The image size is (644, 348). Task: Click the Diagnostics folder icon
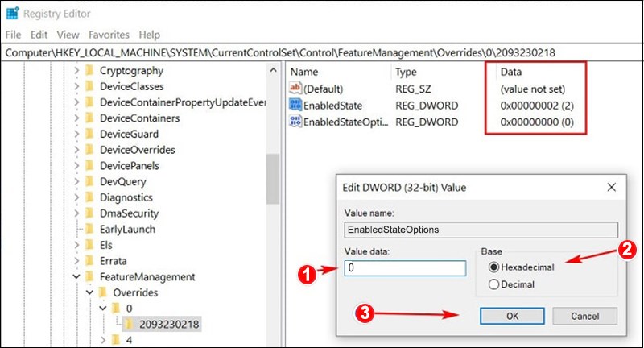pyautogui.click(x=89, y=197)
